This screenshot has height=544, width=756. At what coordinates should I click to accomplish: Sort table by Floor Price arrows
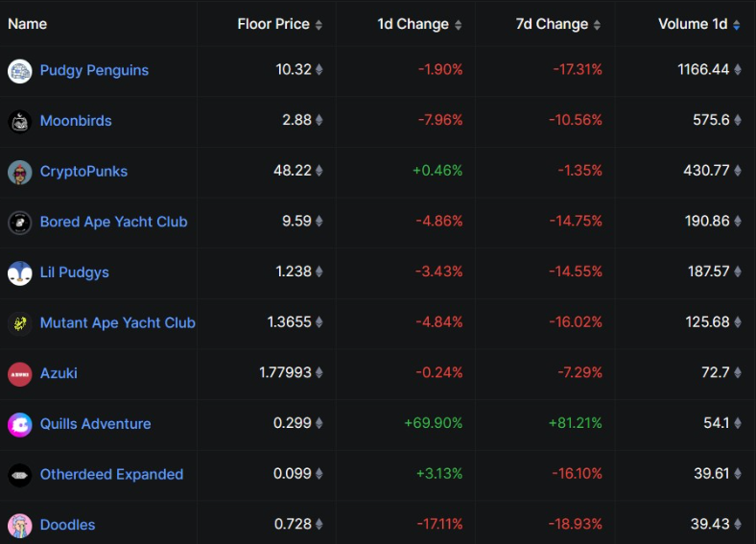tap(319, 25)
